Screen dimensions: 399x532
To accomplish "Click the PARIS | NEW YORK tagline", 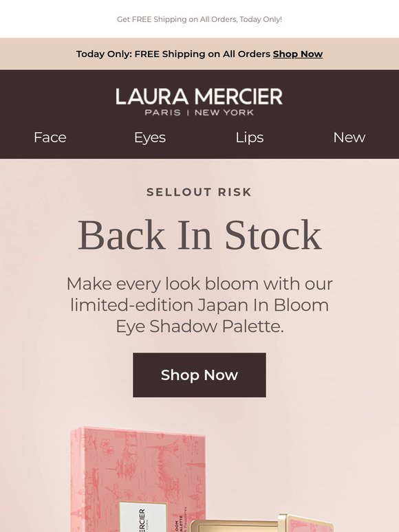I will point(199,113).
